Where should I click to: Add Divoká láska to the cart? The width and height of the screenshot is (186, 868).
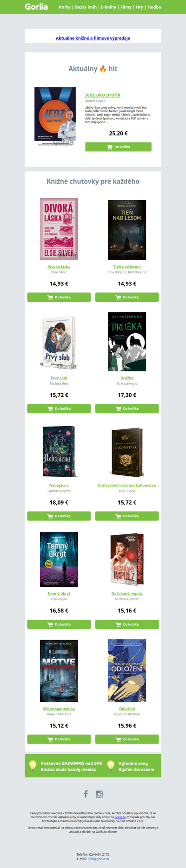59,297
